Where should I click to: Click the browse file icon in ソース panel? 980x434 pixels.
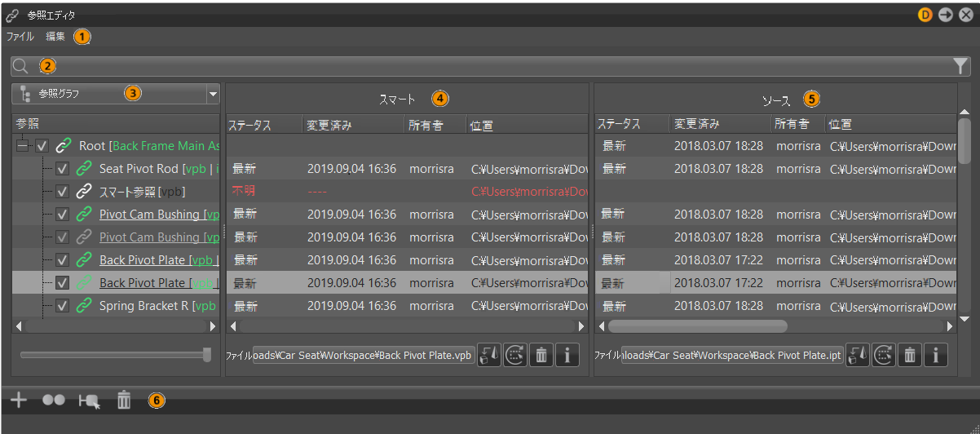coord(858,356)
